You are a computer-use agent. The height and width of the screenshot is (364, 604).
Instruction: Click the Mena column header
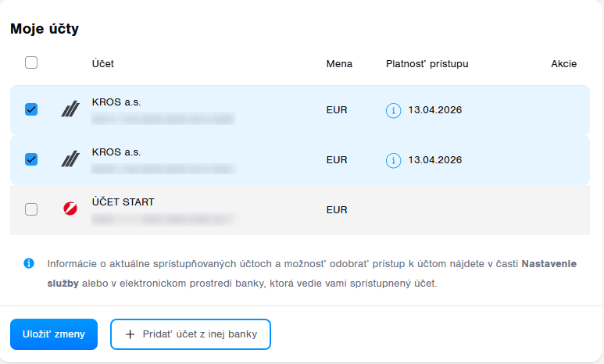pyautogui.click(x=339, y=63)
